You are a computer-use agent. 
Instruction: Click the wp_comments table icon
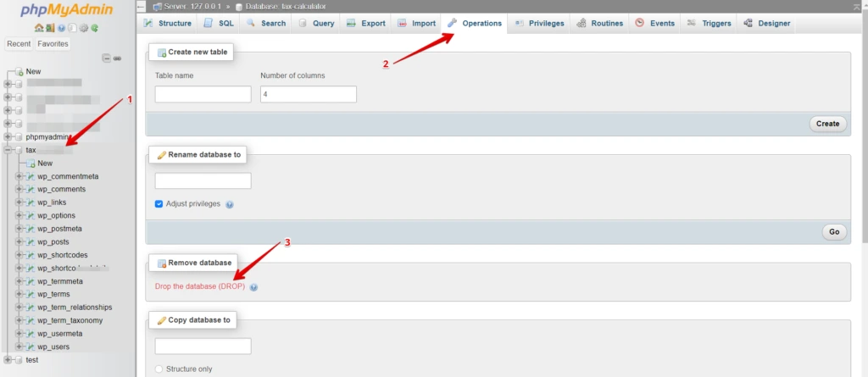point(31,189)
